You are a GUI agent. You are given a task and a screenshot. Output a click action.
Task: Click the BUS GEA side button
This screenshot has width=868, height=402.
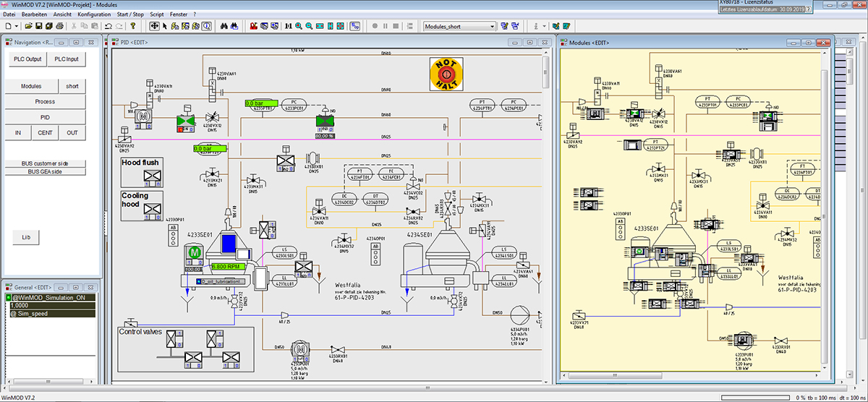pos(45,171)
